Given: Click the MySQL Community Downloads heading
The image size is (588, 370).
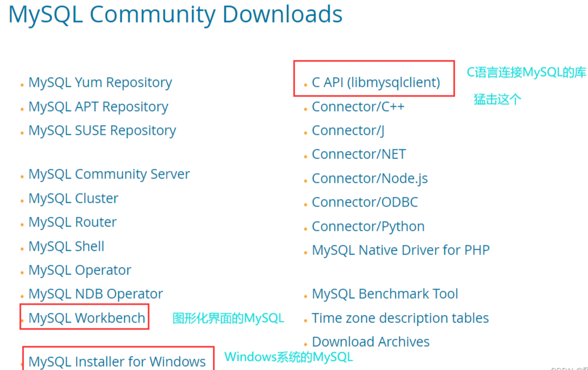Looking at the screenshot, I should point(175,15).
